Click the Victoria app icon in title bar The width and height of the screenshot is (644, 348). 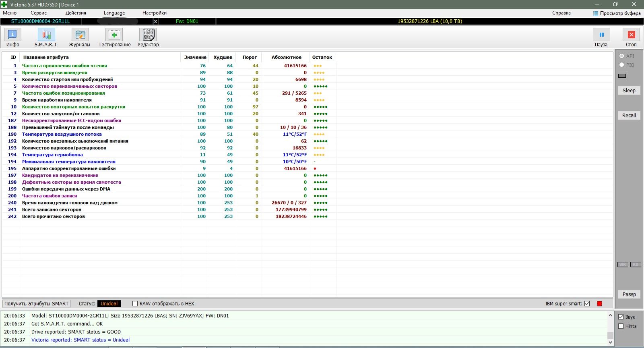(x=4, y=4)
